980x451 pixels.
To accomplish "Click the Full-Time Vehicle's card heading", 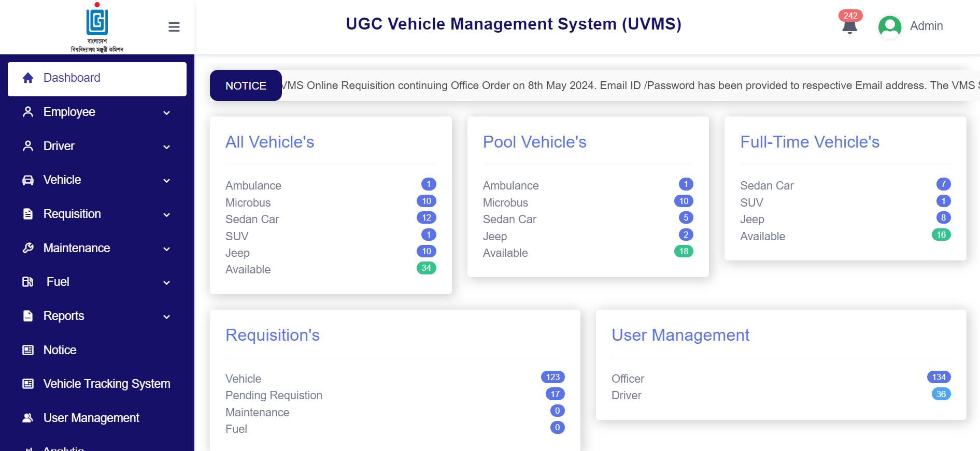I will coord(809,142).
